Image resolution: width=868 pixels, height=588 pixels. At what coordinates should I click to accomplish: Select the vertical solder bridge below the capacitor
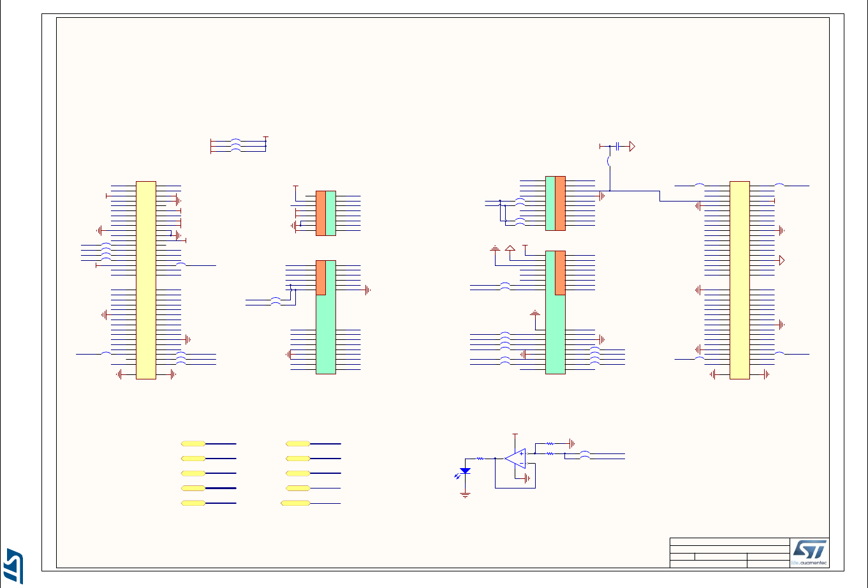pos(610,161)
